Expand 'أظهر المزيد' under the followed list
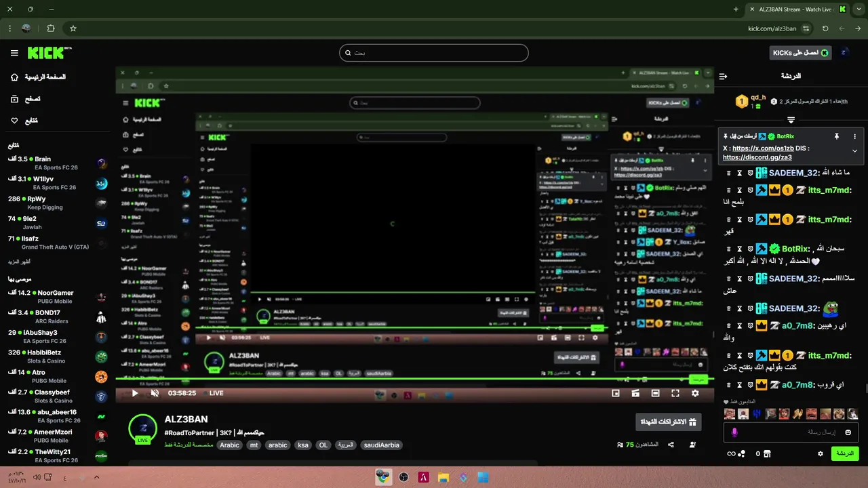 [x=19, y=262]
